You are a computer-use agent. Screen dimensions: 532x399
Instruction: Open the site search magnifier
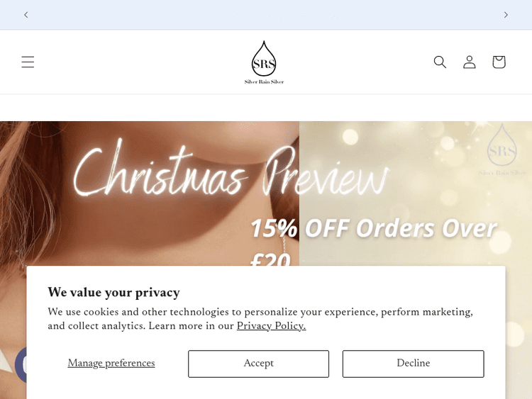point(440,62)
